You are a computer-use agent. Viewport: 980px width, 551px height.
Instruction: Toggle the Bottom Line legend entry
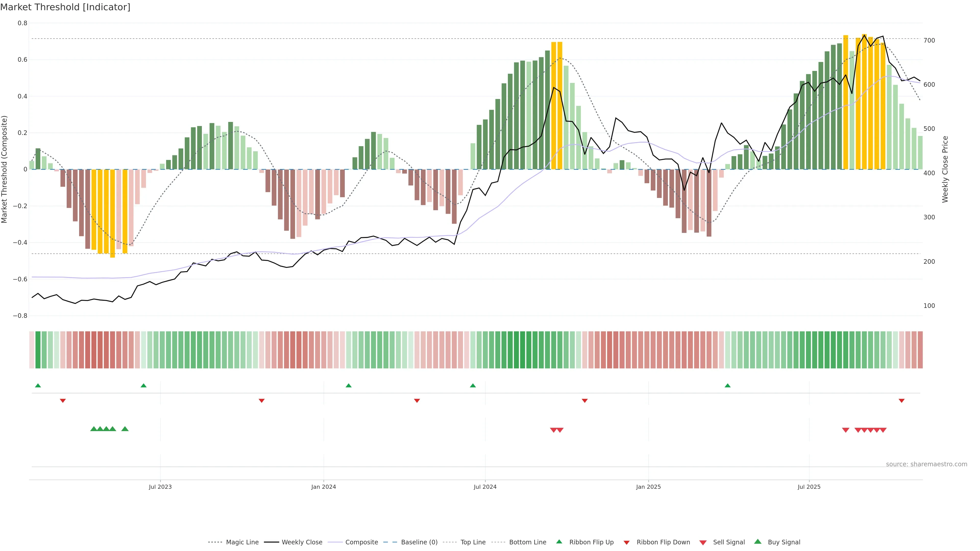click(x=527, y=542)
